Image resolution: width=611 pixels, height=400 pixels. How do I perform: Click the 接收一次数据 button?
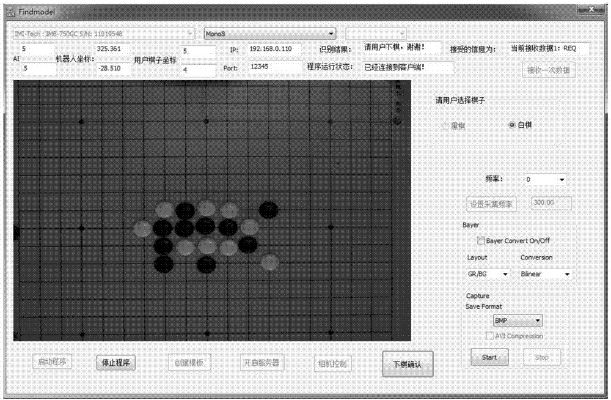click(548, 70)
